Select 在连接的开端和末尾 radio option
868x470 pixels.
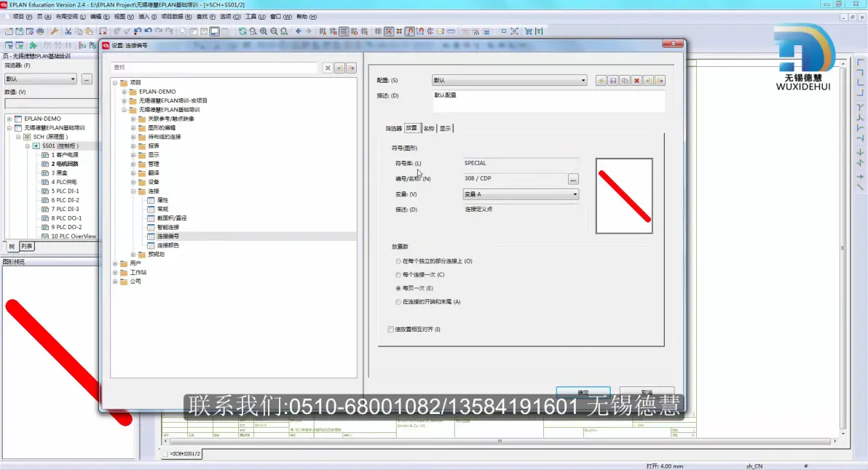[x=398, y=302]
